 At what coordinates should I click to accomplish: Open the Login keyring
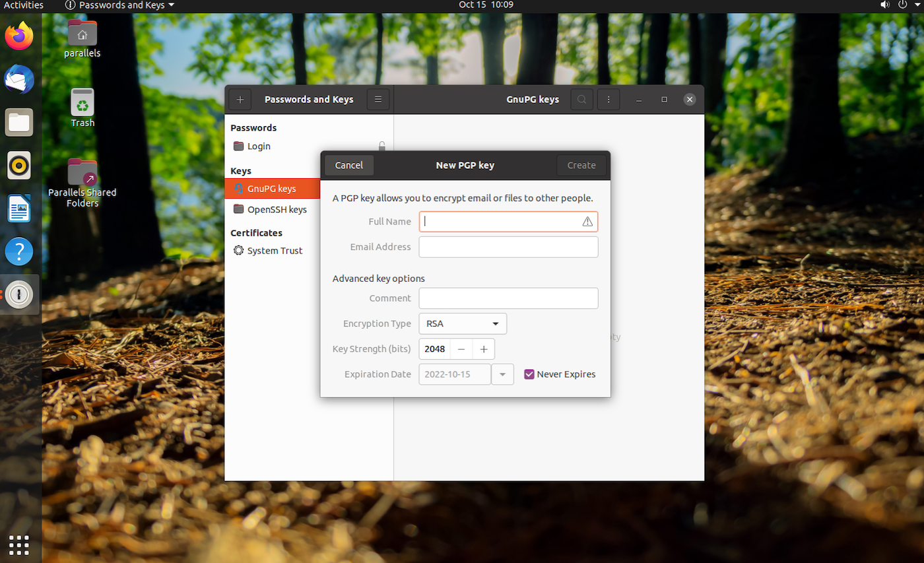coord(257,146)
